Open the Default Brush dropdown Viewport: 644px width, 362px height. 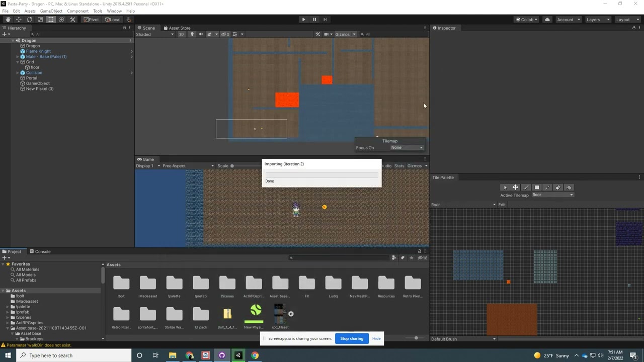463,339
